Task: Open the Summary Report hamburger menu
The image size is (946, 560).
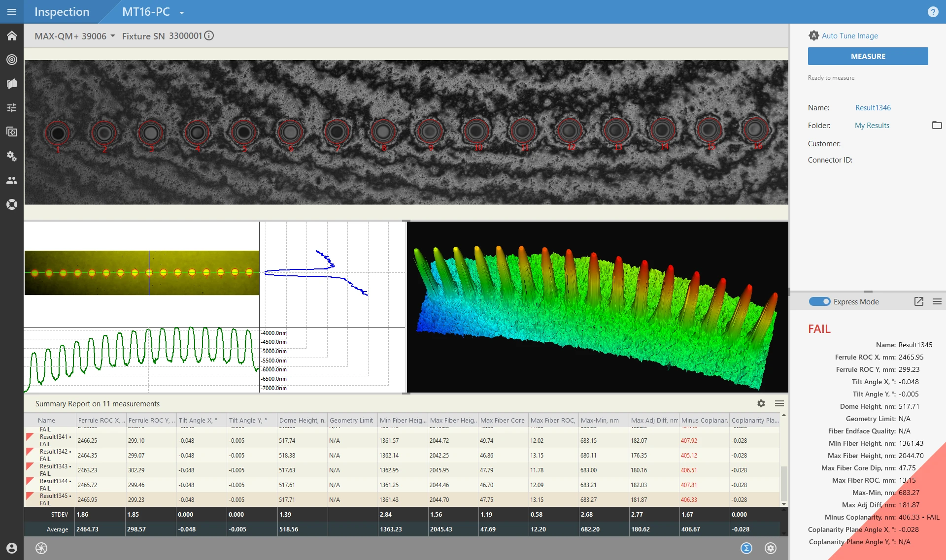Action: point(779,403)
